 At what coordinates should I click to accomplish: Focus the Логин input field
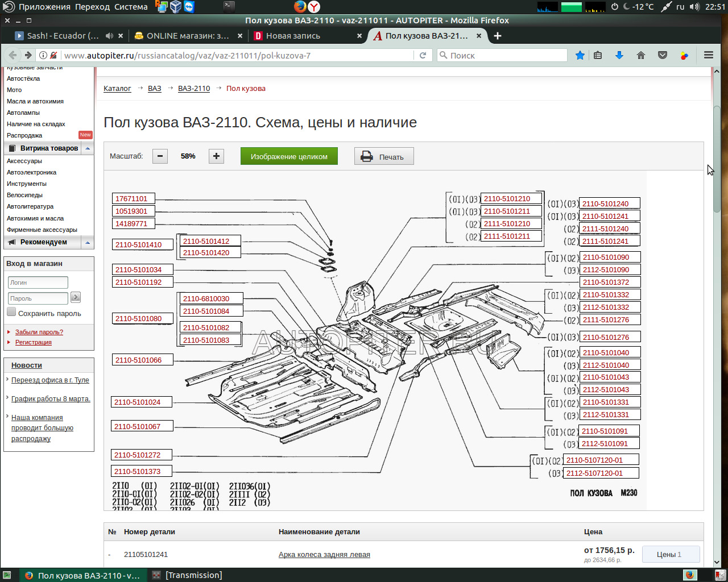click(38, 282)
